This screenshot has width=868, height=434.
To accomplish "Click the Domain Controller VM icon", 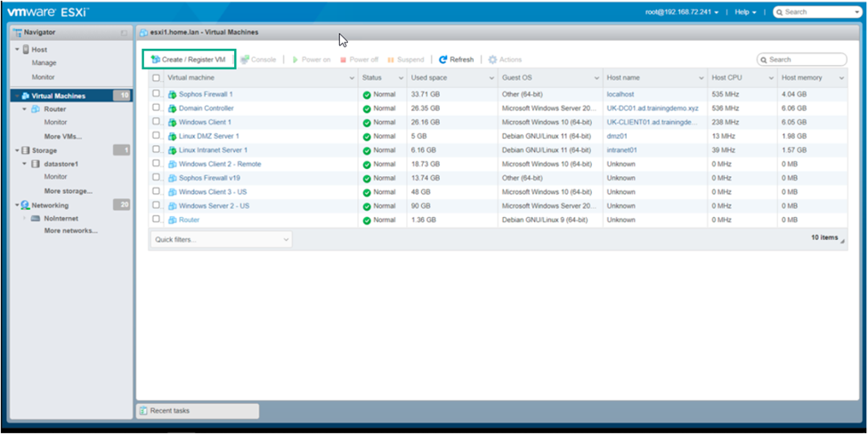I will [172, 108].
